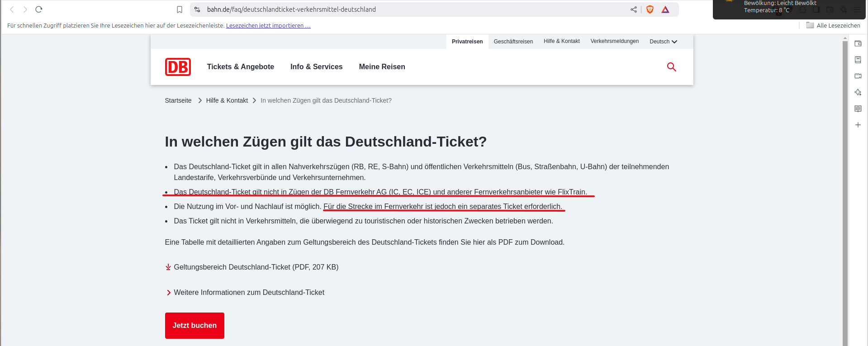Click bullet text mentioning FlixTrain
Viewport: 868px width, 346px height.
(380, 192)
